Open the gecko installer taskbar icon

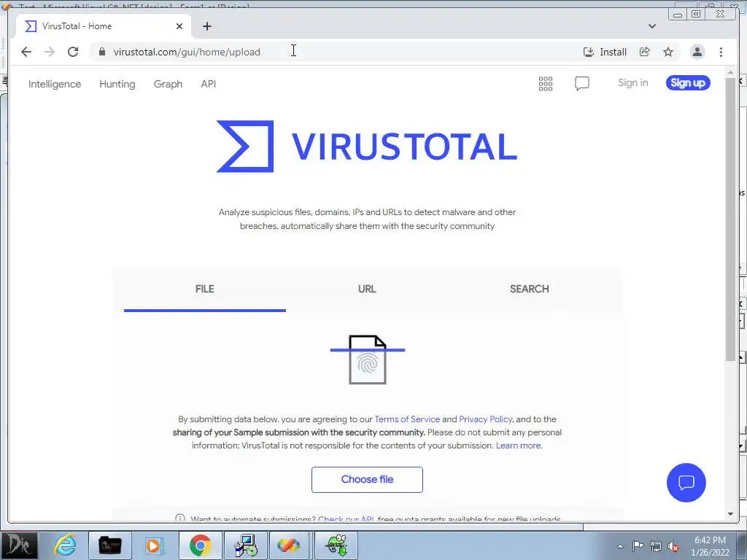pyautogui.click(x=336, y=545)
